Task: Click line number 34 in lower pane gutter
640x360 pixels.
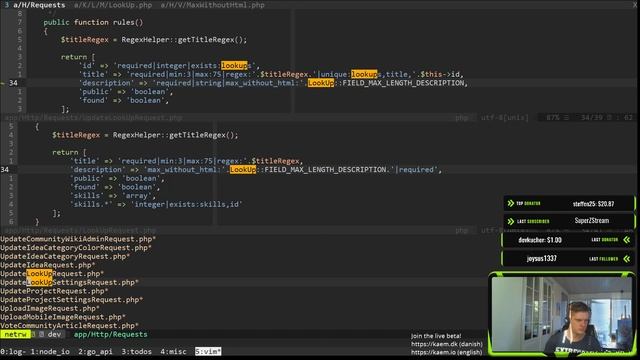Action: click(x=4, y=169)
